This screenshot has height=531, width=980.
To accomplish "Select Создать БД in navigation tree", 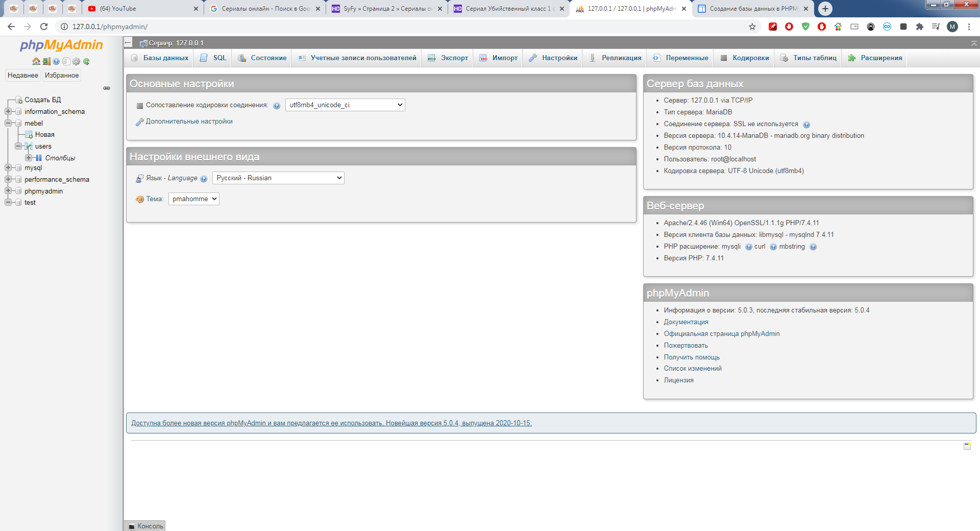I will pyautogui.click(x=43, y=100).
